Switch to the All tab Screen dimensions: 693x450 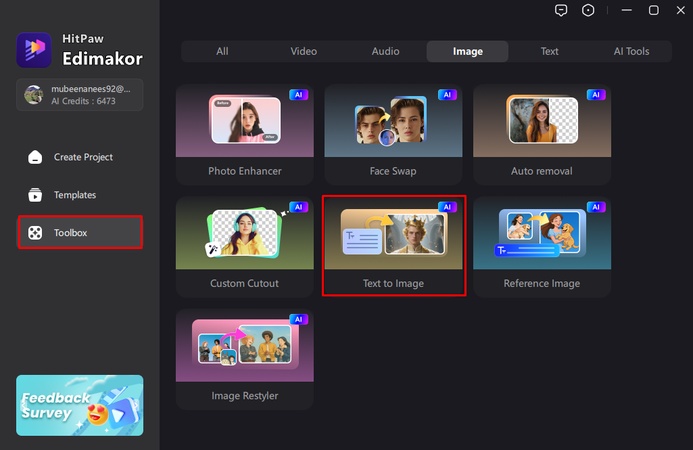coord(222,51)
